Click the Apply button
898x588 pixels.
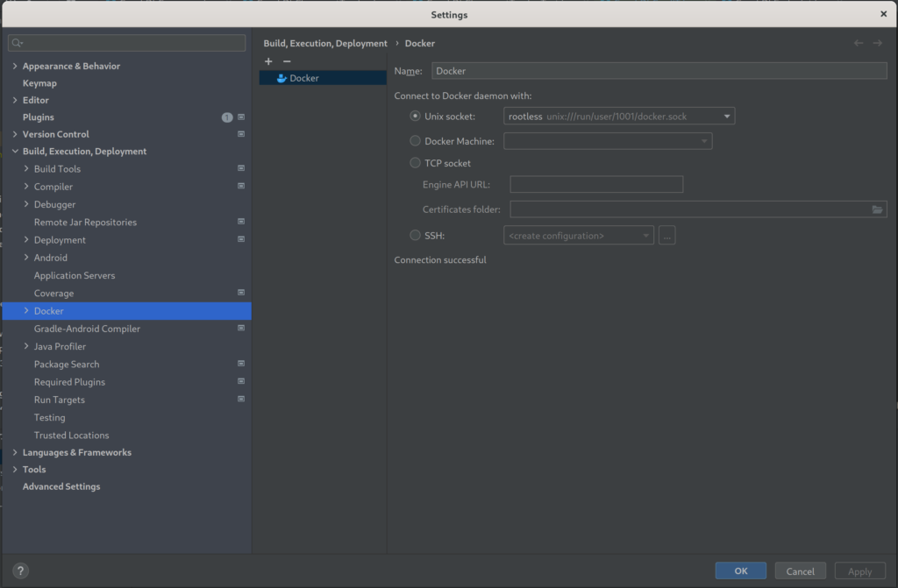coord(859,570)
